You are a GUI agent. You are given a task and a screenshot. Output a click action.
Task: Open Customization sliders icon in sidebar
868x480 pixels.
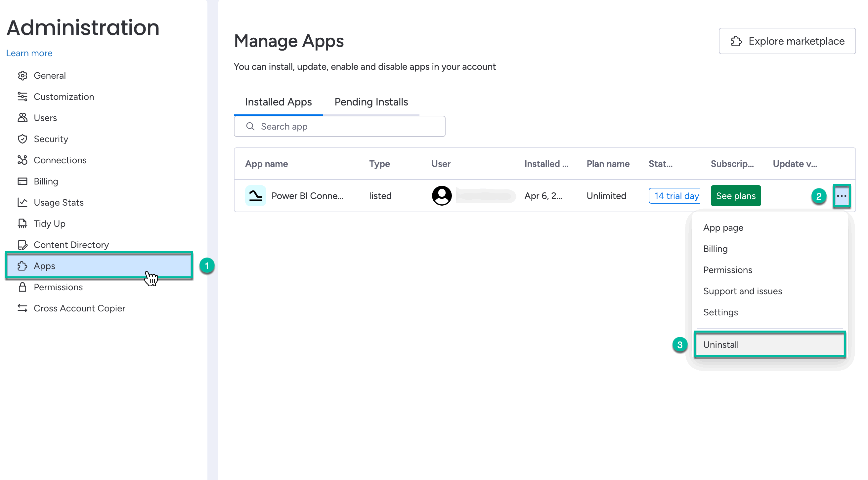(x=22, y=97)
